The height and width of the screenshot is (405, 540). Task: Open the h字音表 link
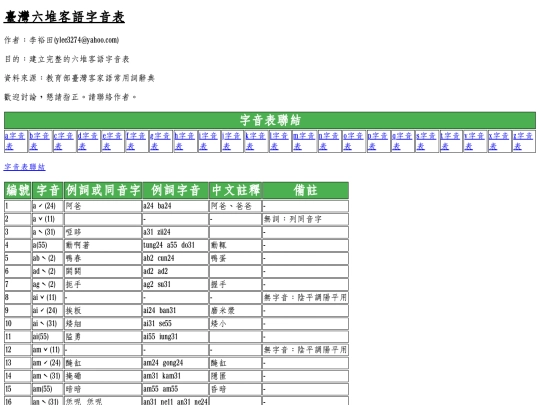(185, 141)
